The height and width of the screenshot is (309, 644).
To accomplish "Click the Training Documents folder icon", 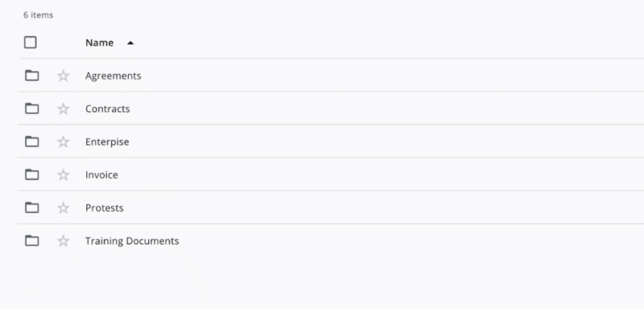I will [x=31, y=241].
